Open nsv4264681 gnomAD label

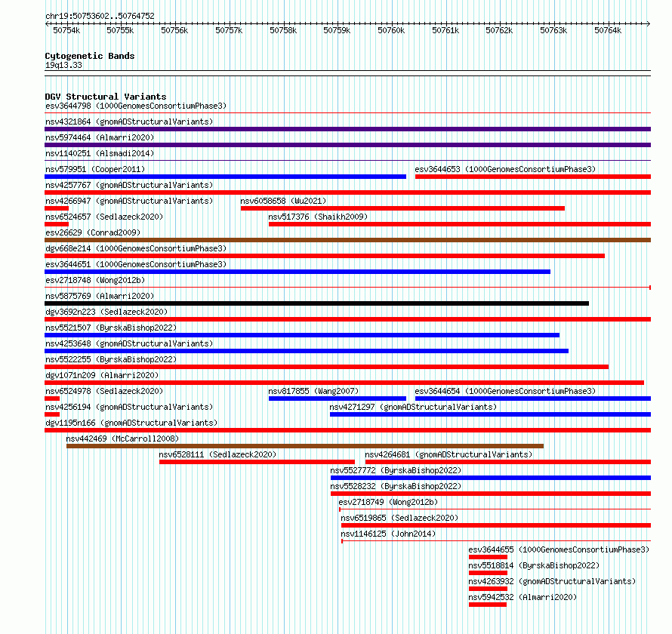pos(449,454)
